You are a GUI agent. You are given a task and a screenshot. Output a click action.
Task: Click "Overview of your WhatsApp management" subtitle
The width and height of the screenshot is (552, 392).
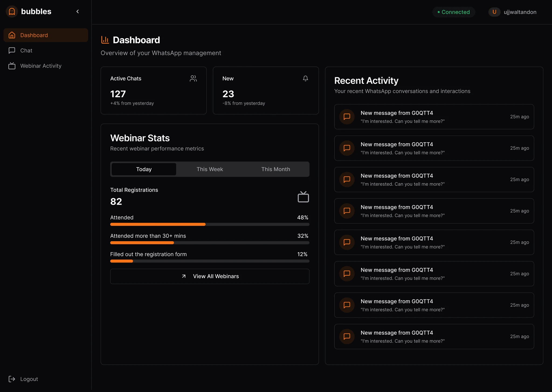pyautogui.click(x=161, y=53)
